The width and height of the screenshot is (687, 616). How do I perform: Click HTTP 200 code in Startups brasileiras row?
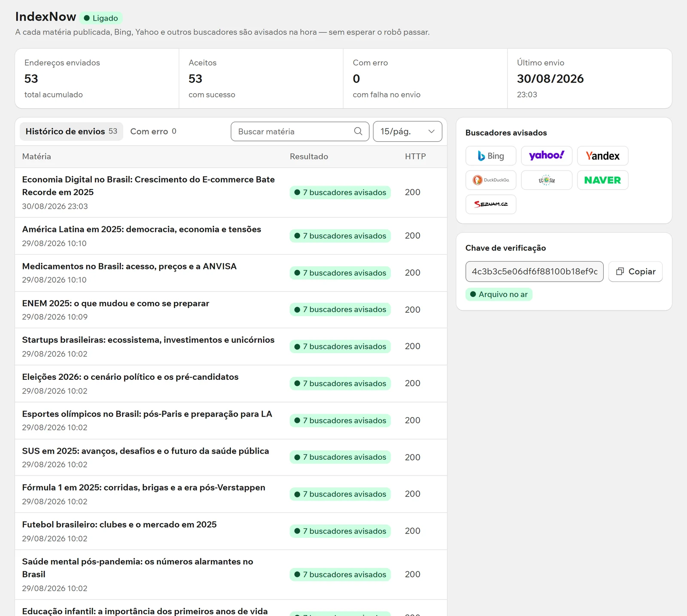coord(413,346)
